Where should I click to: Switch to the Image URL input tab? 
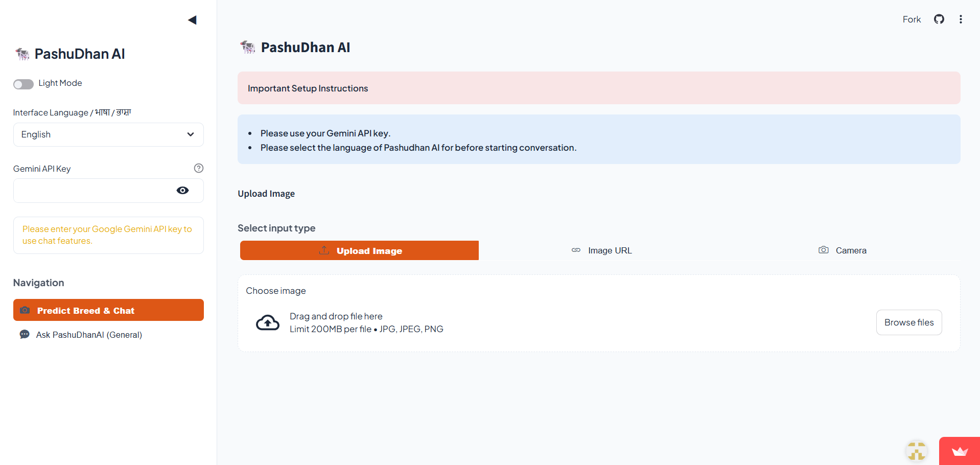click(x=601, y=250)
